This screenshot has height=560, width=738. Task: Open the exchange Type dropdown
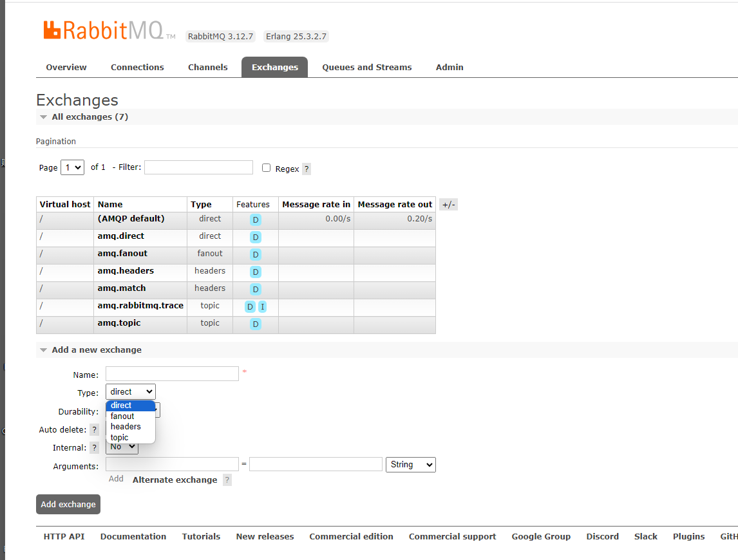[130, 391]
